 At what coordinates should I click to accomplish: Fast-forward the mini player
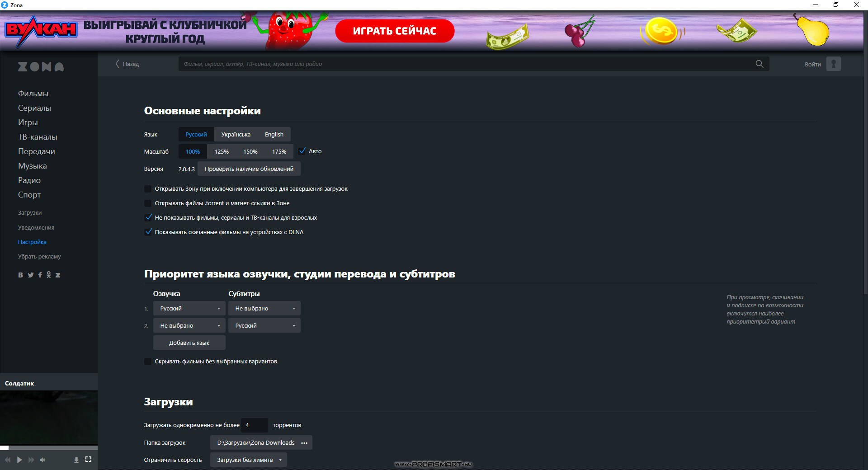point(31,460)
